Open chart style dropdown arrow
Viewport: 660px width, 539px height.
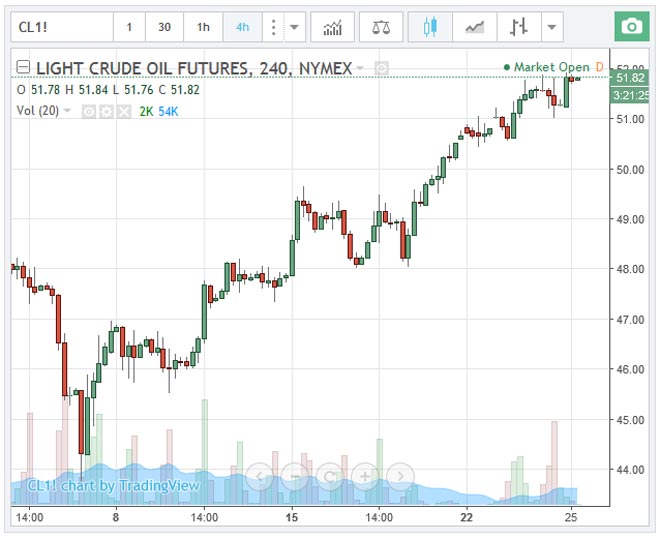[x=552, y=27]
